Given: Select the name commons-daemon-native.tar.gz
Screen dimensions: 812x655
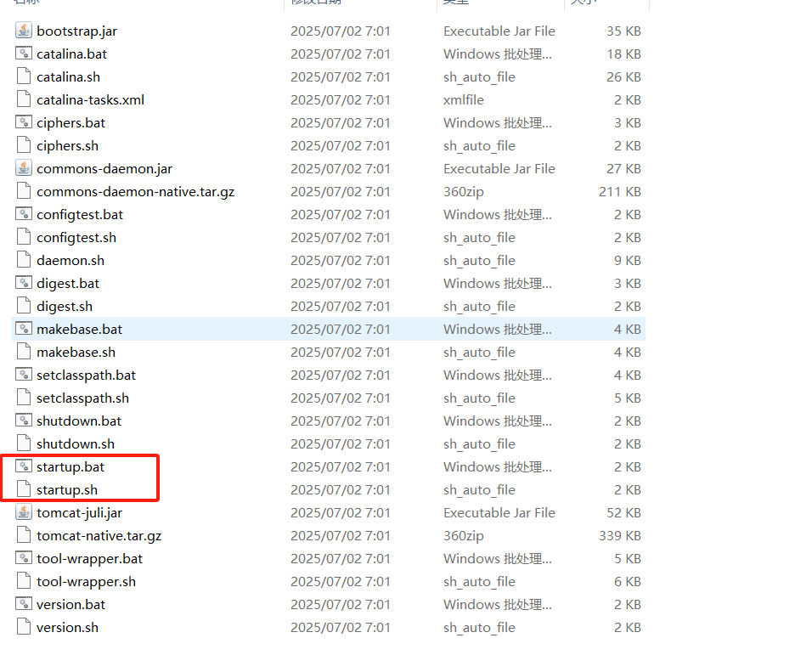Looking at the screenshot, I should 135,192.
